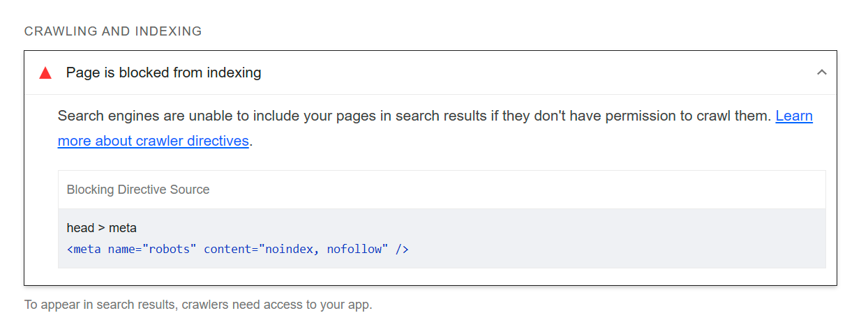Collapse the audit using the chevron arrow
868x336 pixels.
[822, 72]
